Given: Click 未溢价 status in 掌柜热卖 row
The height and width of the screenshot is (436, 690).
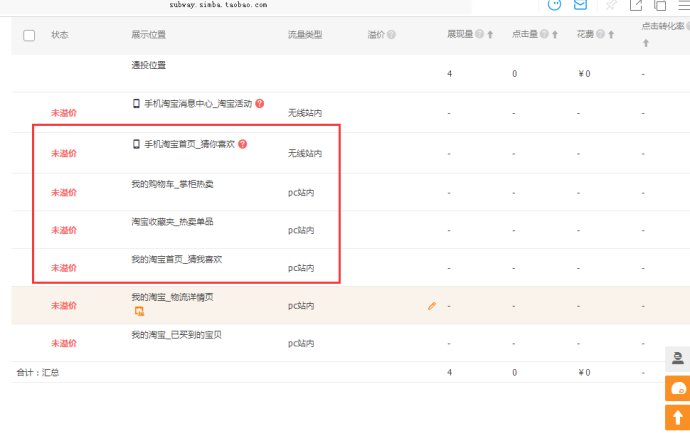Looking at the screenshot, I should tap(64, 192).
